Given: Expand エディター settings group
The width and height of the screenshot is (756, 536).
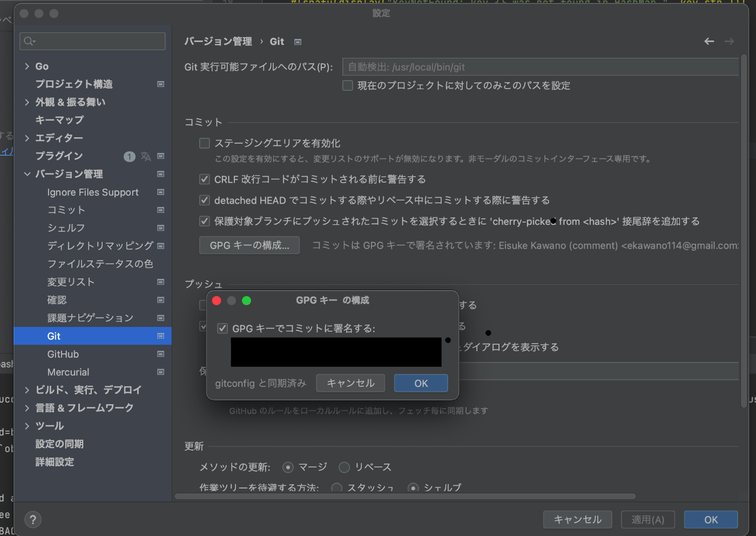Looking at the screenshot, I should pos(27,138).
